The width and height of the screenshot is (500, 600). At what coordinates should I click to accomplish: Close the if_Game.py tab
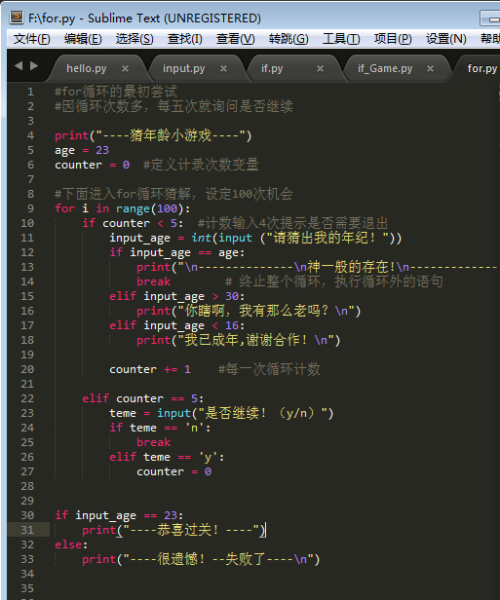coord(430,68)
